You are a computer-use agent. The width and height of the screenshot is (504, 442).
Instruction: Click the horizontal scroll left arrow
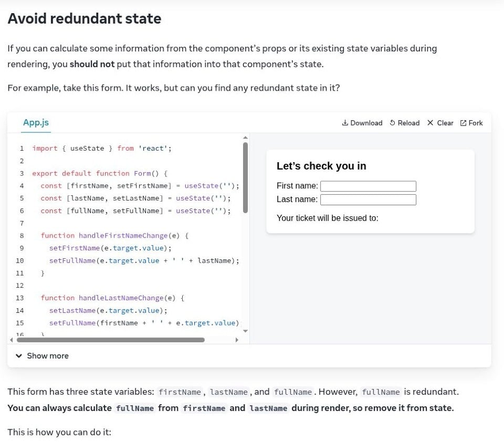point(12,340)
